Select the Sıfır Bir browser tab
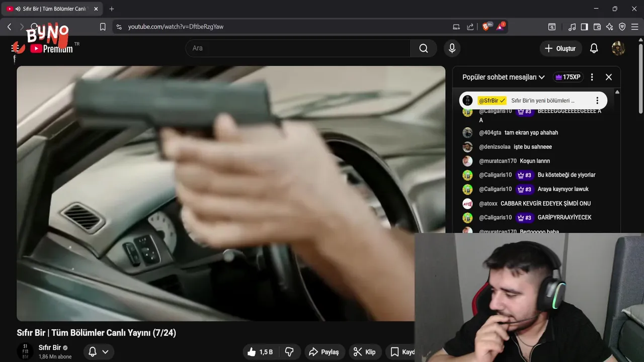The width and height of the screenshot is (644, 362). point(52,9)
